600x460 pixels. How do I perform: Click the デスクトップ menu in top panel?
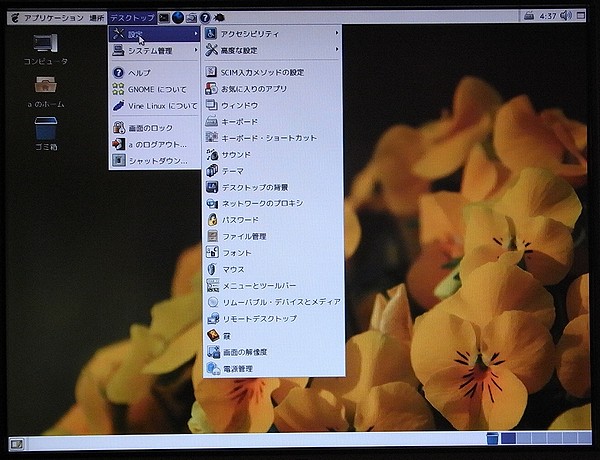coord(132,18)
